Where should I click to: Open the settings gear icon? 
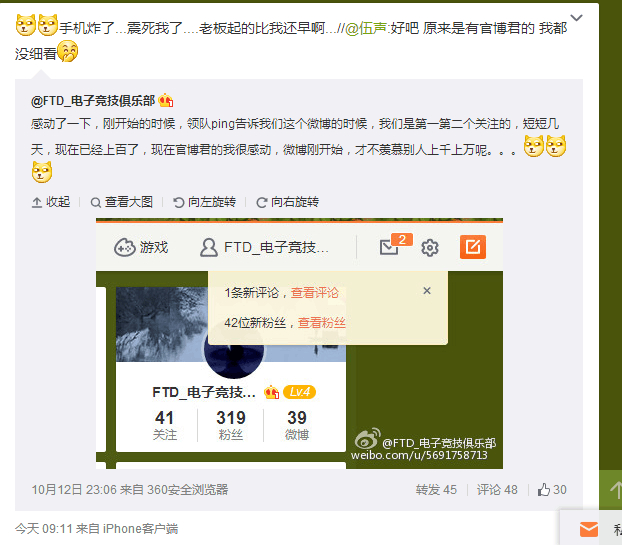[x=430, y=248]
